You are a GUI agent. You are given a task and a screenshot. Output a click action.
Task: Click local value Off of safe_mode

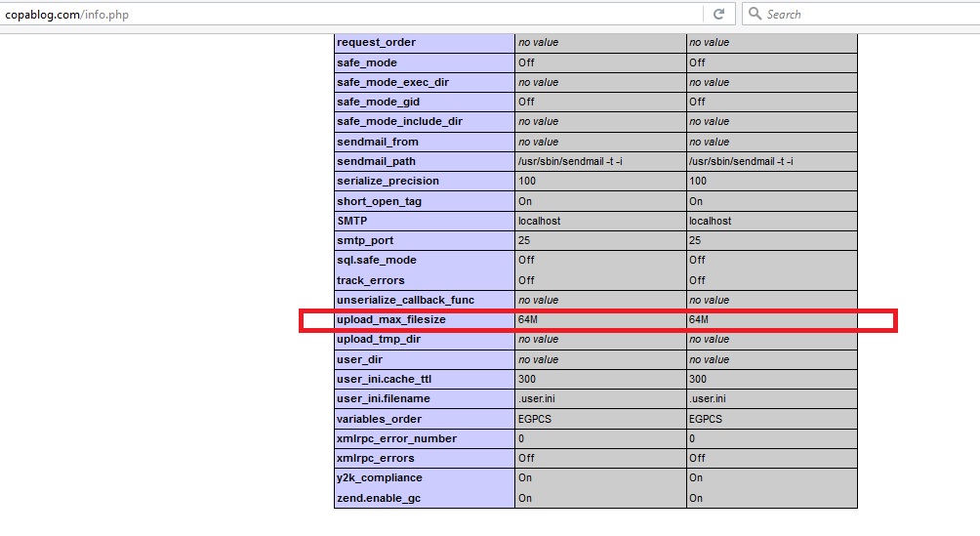(x=526, y=62)
